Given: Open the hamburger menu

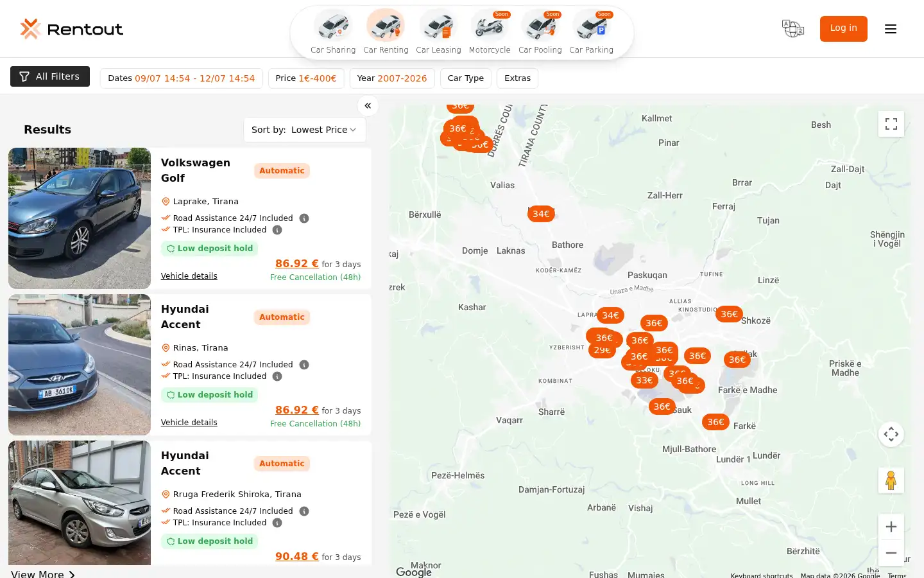Looking at the screenshot, I should tap(891, 29).
